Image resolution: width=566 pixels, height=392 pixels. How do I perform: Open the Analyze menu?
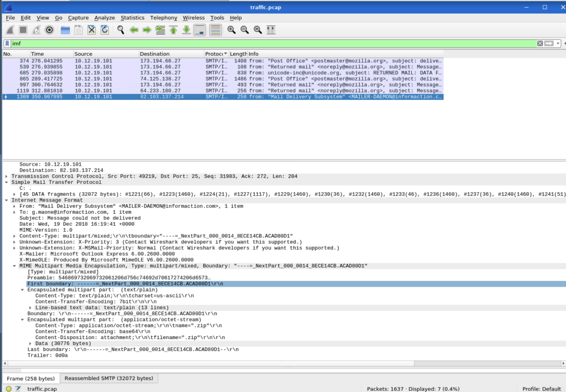click(x=104, y=18)
